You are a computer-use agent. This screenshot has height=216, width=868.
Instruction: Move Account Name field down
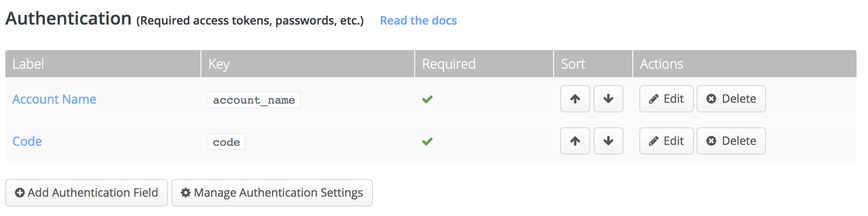point(608,99)
